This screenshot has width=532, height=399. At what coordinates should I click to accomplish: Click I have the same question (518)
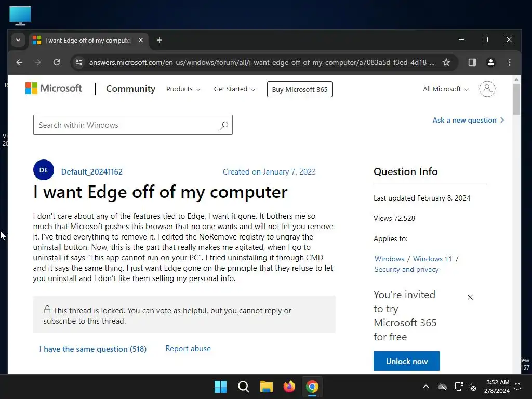(93, 349)
